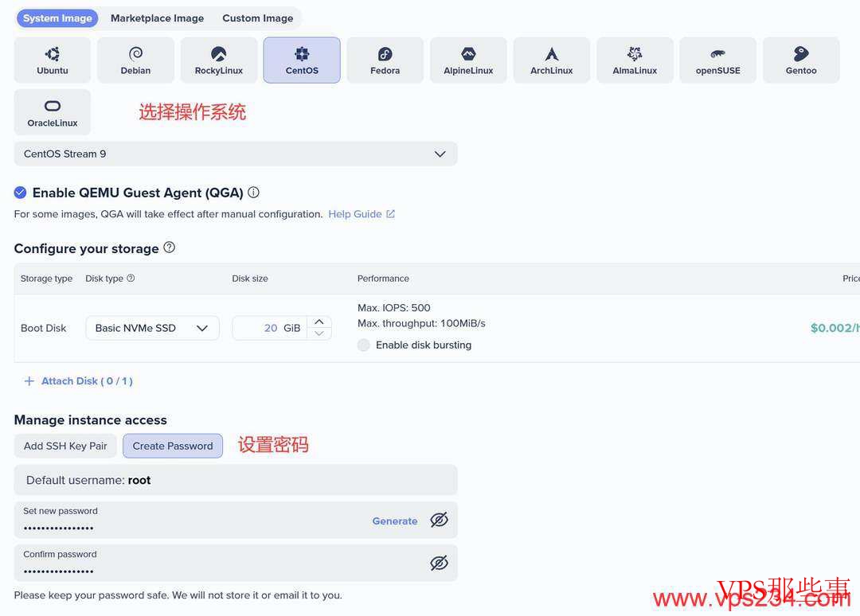Image resolution: width=860 pixels, height=616 pixels.
Task: Click Attach Disk to add storage
Action: coord(79,381)
